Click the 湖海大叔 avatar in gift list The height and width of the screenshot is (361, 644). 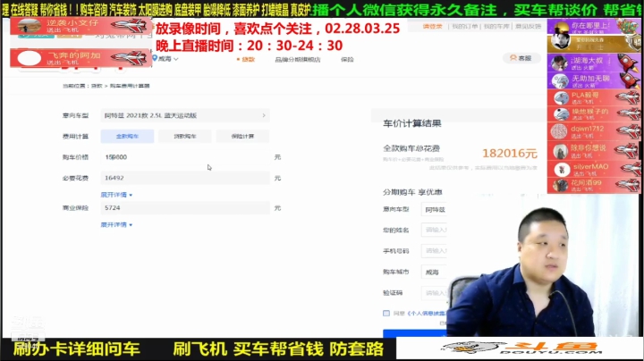point(559,63)
